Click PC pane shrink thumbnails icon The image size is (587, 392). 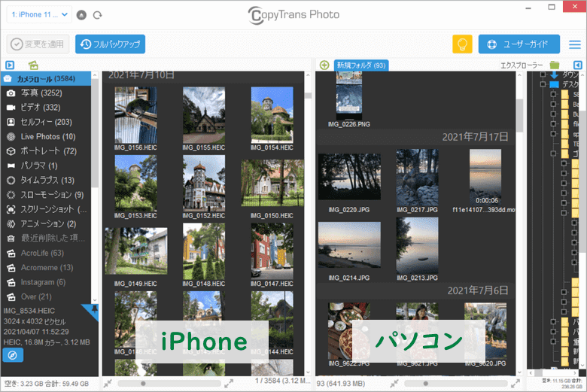pyautogui.click(x=394, y=384)
